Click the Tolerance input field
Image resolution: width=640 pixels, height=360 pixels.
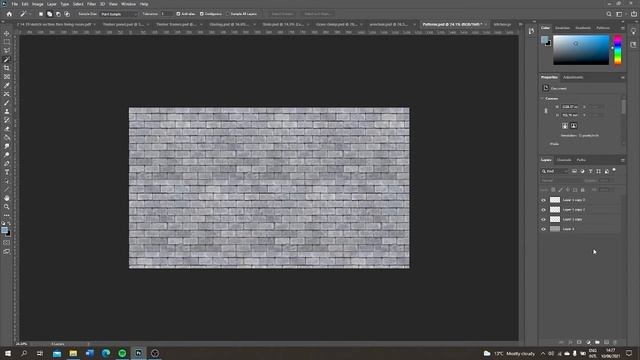(x=167, y=14)
